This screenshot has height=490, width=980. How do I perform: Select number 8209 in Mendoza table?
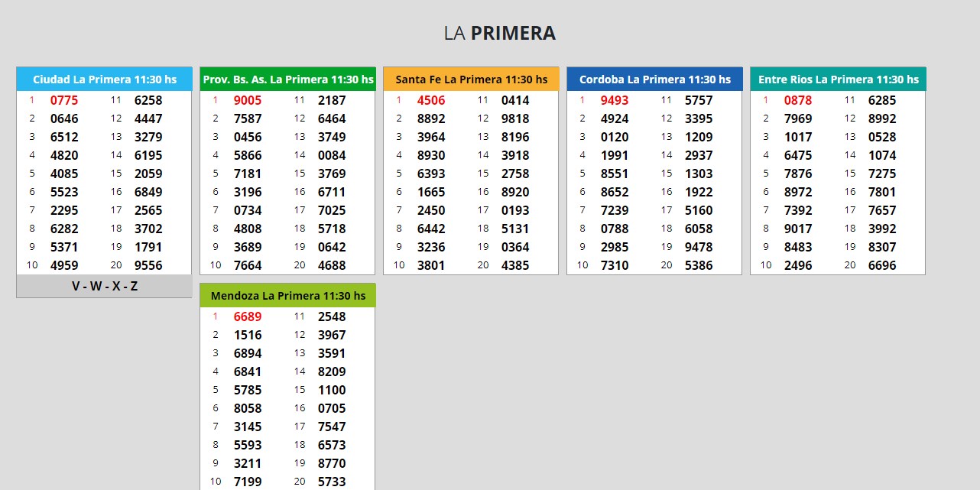click(332, 372)
